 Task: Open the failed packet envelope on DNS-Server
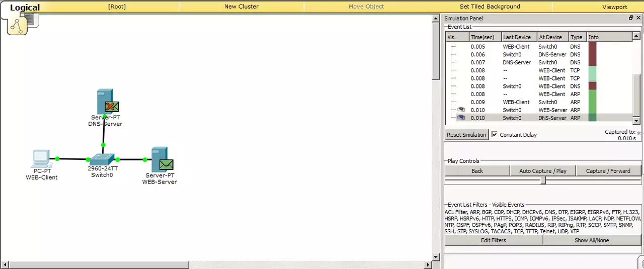[x=112, y=107]
